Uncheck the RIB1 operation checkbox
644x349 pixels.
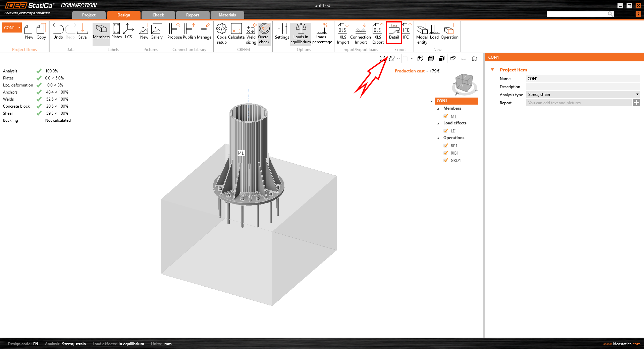tap(446, 153)
